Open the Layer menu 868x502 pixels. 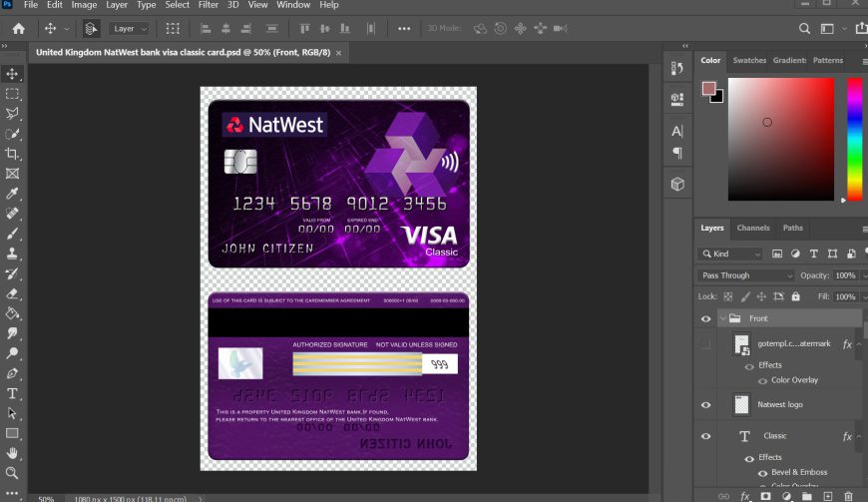pos(117,5)
